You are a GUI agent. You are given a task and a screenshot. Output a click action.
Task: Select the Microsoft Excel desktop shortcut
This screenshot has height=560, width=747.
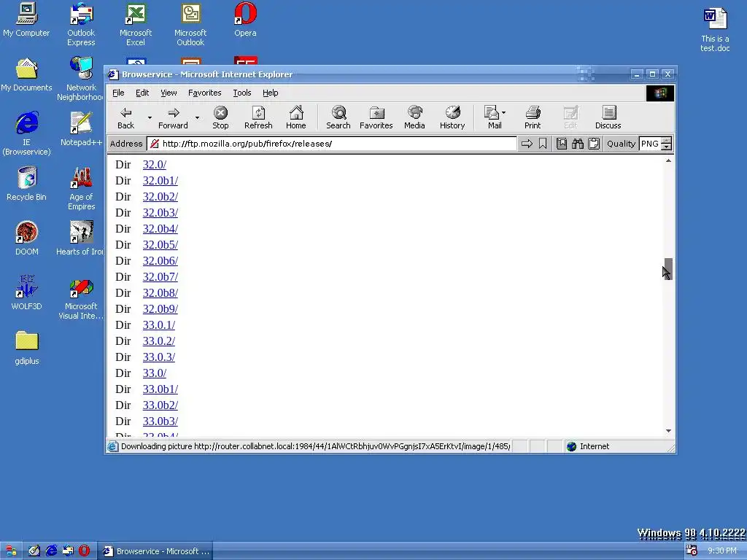136,24
